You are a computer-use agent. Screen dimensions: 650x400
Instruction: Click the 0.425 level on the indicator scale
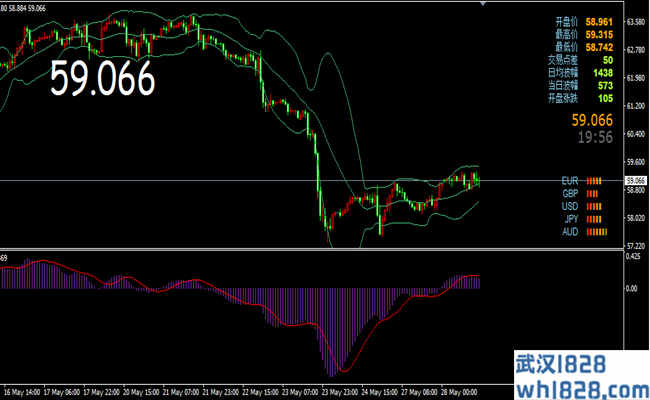tap(635, 256)
